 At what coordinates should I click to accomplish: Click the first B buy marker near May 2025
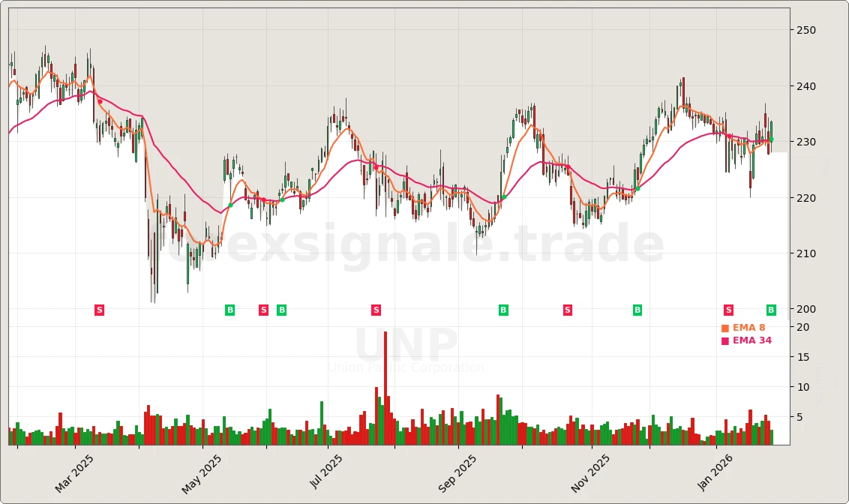coord(230,309)
